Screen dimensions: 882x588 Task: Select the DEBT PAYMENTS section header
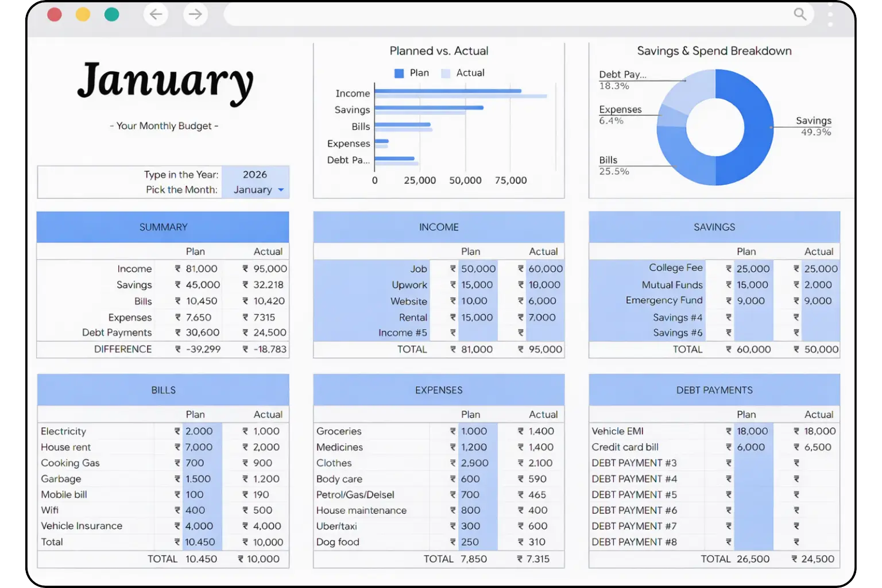(x=714, y=390)
